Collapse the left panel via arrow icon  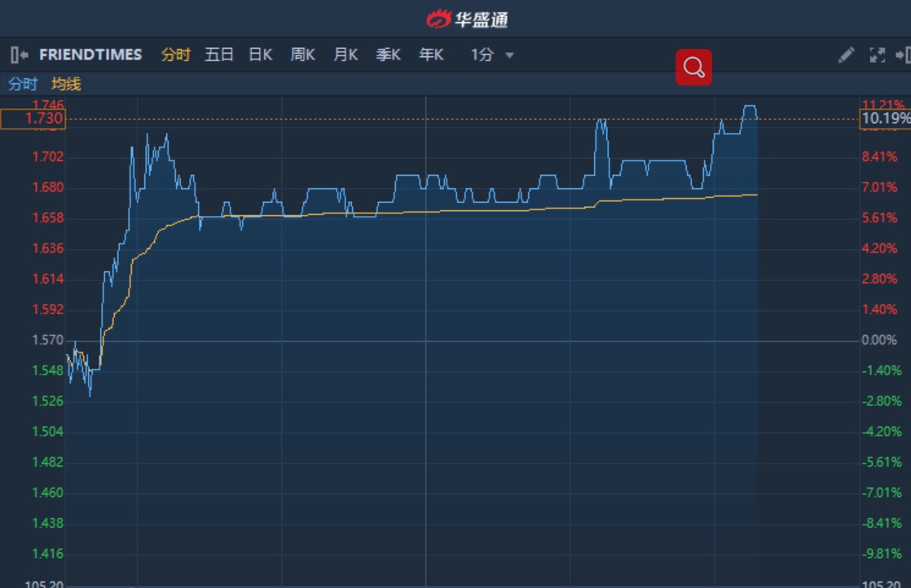[x=20, y=55]
